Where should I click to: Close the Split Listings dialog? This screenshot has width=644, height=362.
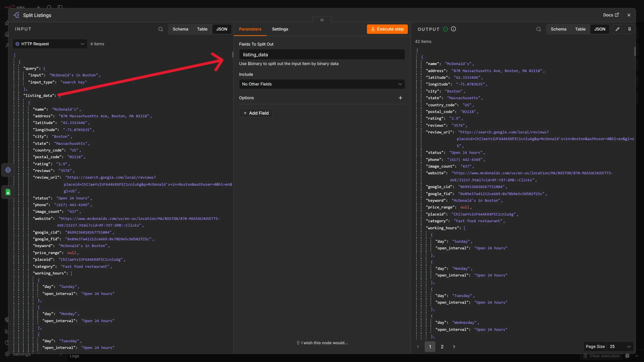(629, 15)
